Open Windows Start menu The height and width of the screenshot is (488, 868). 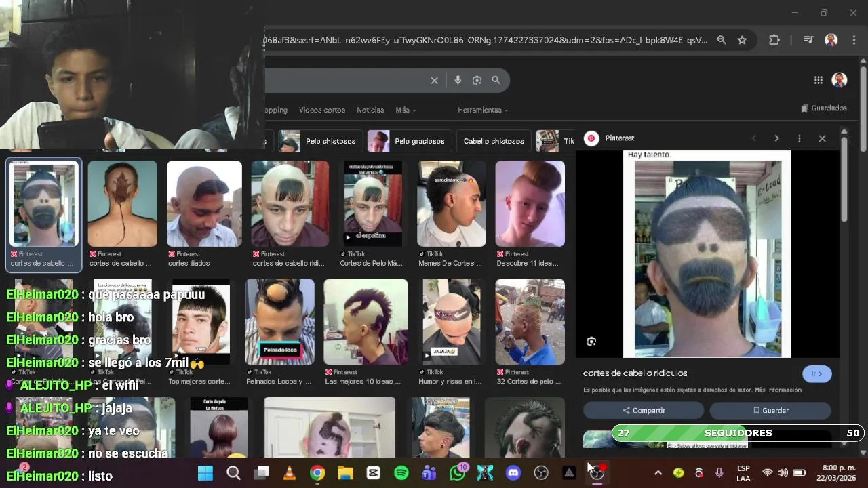click(205, 472)
